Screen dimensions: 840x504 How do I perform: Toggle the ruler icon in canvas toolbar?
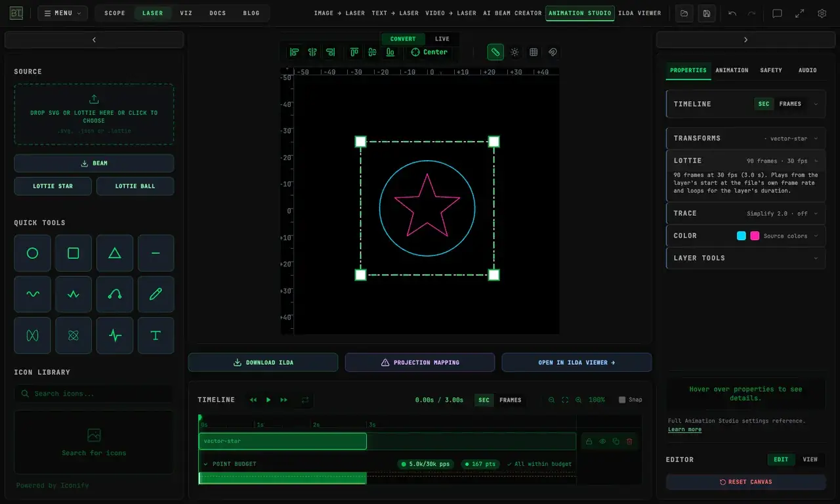click(x=495, y=52)
